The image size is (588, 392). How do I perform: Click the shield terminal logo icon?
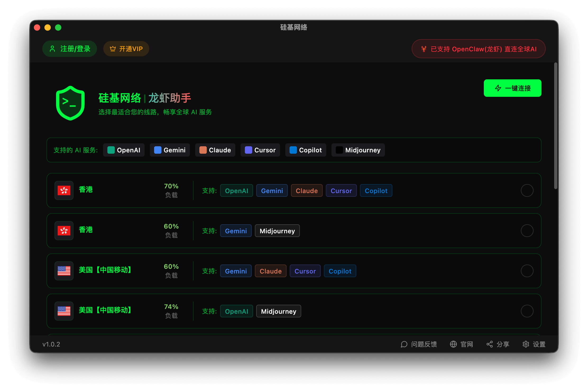[70, 103]
